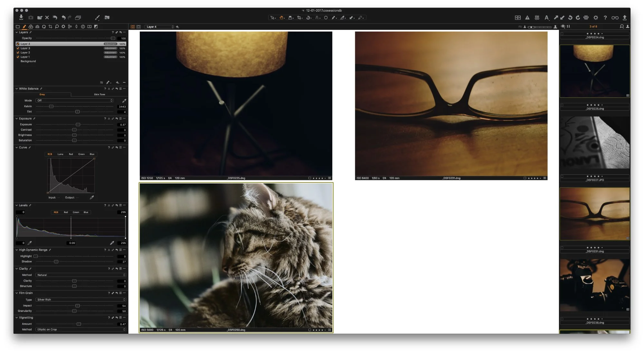Switch to the Skin Tone tab
Viewport: 644px width, 353px height.
point(99,94)
